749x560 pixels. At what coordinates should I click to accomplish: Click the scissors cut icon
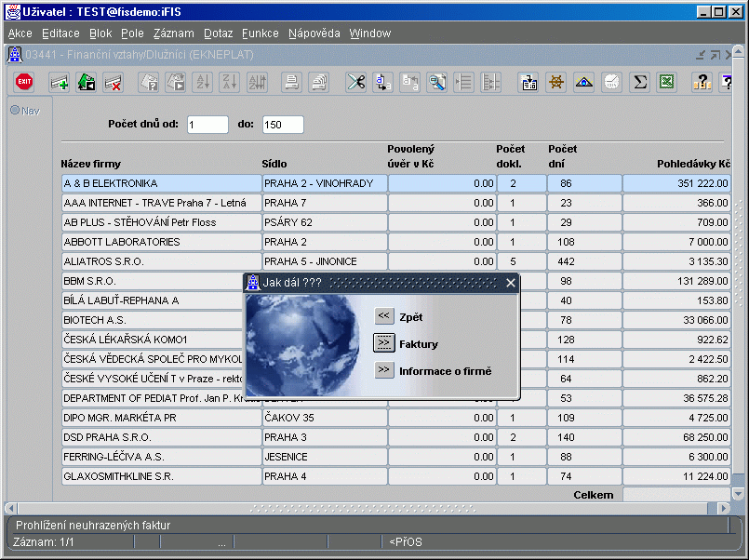tap(355, 82)
